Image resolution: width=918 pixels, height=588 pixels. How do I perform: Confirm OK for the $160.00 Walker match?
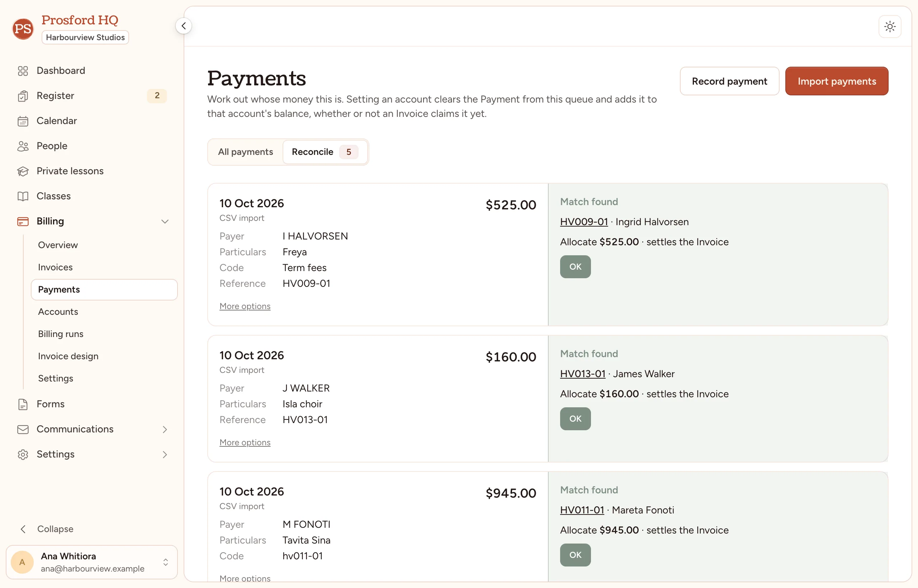(576, 418)
